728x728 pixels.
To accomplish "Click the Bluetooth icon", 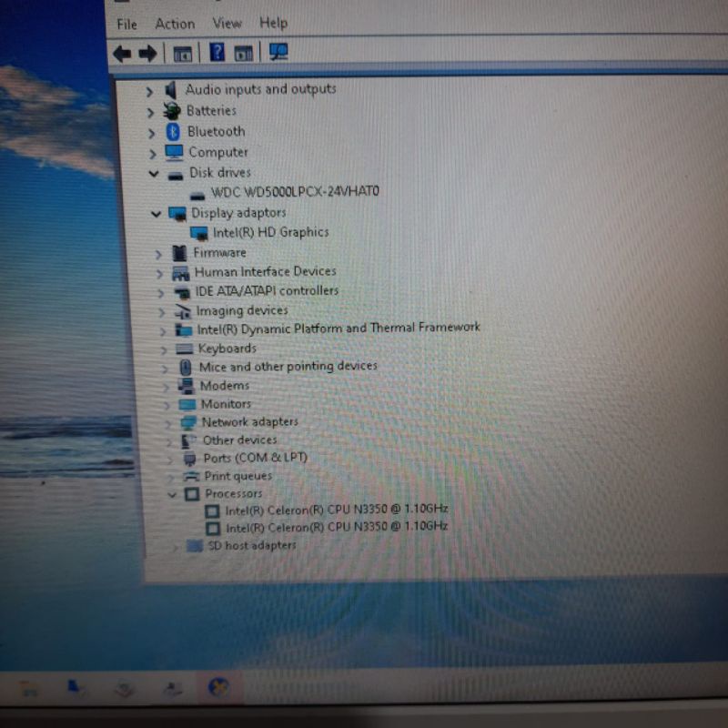I will 173,132.
